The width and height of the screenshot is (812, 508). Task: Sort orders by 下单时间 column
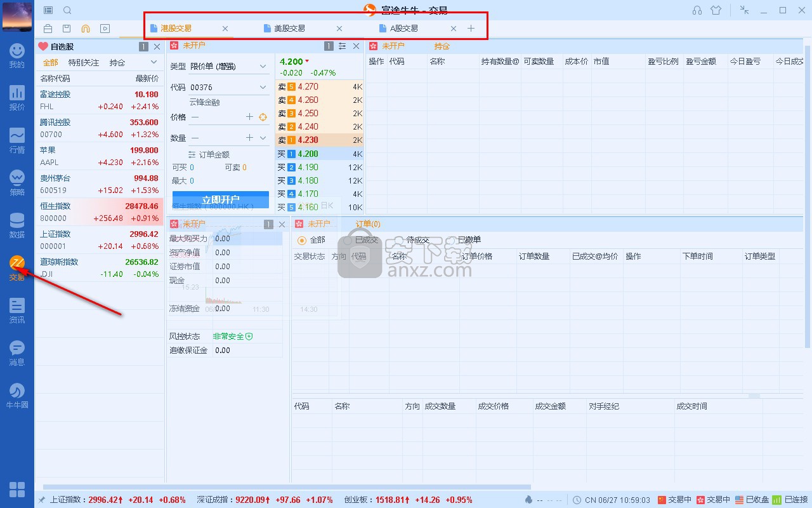(x=698, y=257)
